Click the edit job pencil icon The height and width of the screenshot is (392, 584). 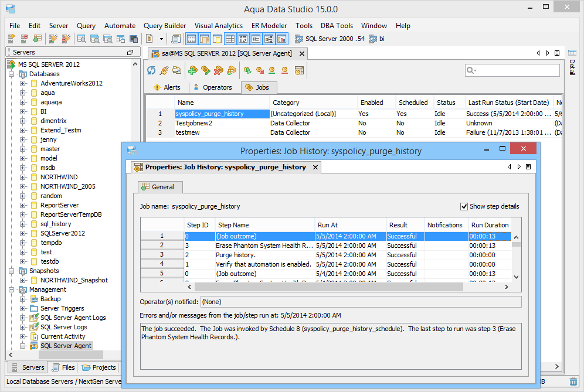point(206,70)
